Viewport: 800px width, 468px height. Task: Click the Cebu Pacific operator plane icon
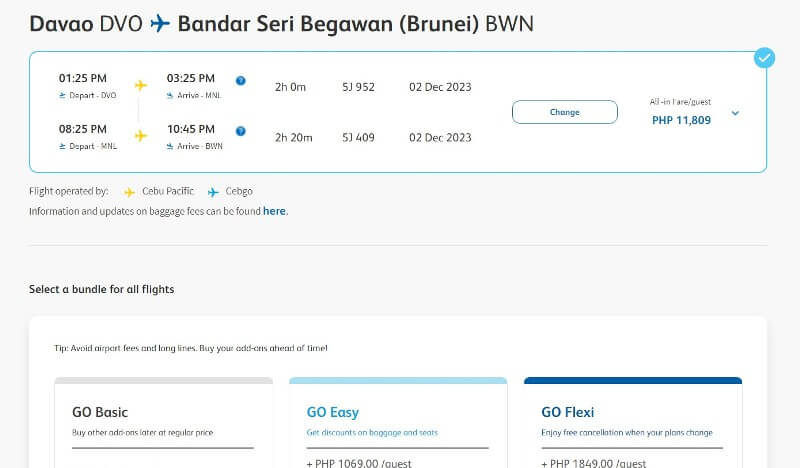pyautogui.click(x=129, y=192)
